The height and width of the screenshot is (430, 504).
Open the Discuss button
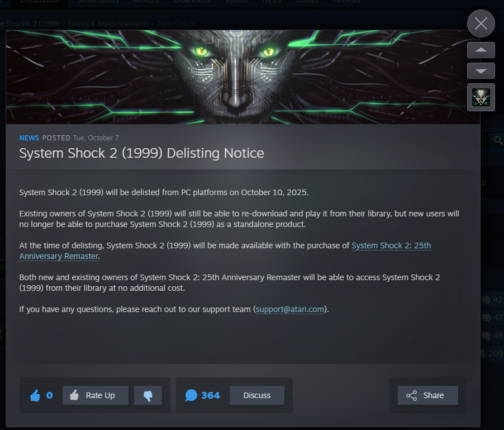(257, 395)
